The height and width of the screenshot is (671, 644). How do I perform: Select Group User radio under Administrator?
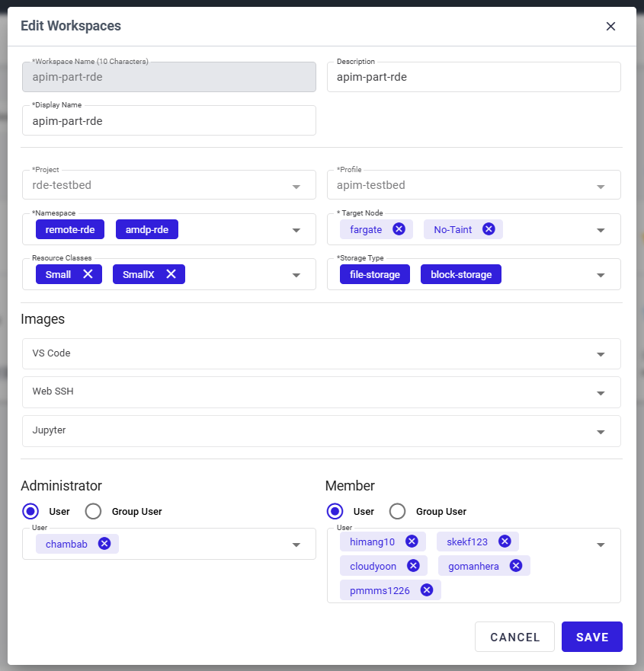point(93,511)
